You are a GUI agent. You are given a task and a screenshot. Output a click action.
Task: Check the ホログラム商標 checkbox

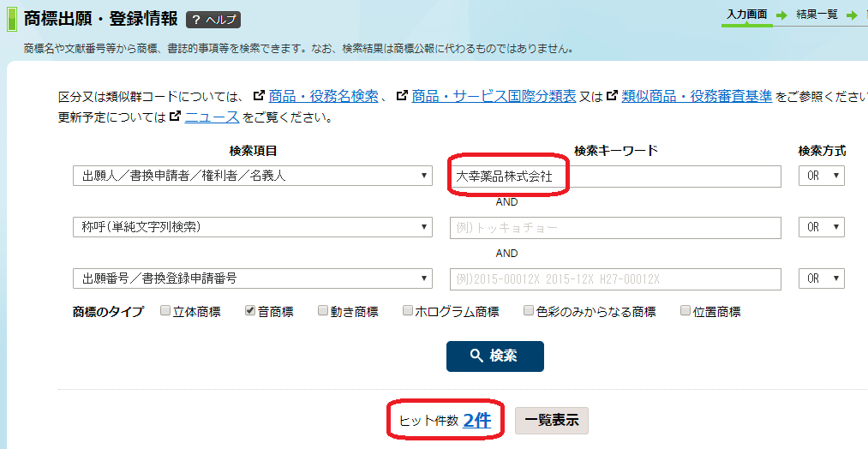[x=407, y=310]
